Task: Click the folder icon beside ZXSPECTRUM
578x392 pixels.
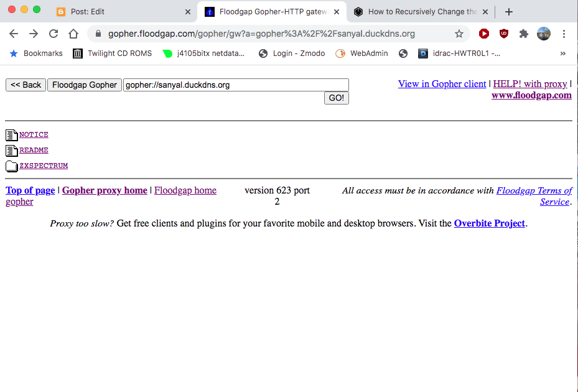Action: click(11, 166)
